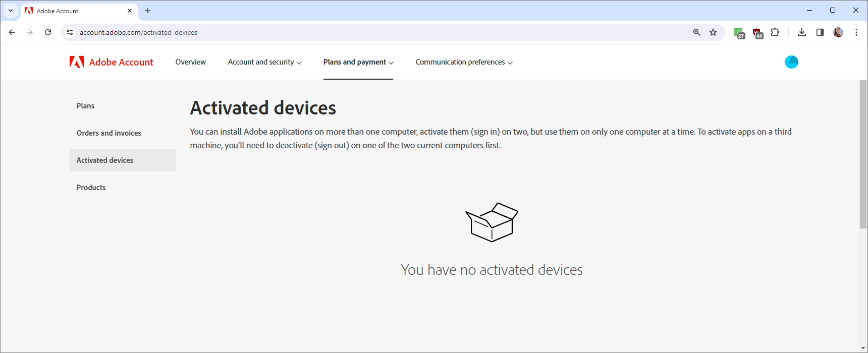This screenshot has width=868, height=353.
Task: Click the Activated devices heading
Action: [263, 108]
